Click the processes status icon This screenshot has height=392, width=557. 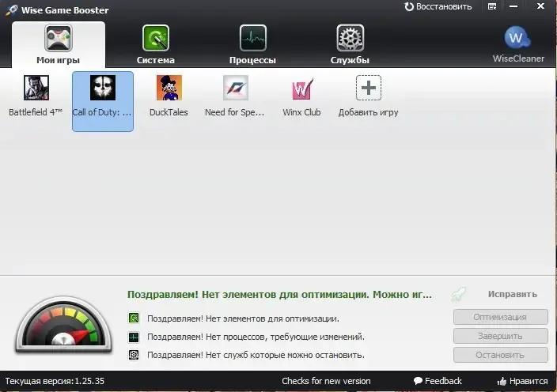(x=134, y=337)
